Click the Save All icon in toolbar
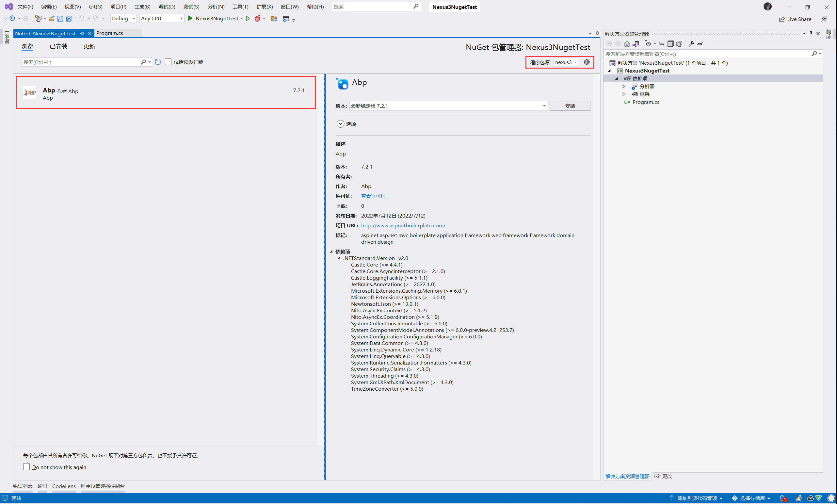The width and height of the screenshot is (837, 504). (x=69, y=18)
